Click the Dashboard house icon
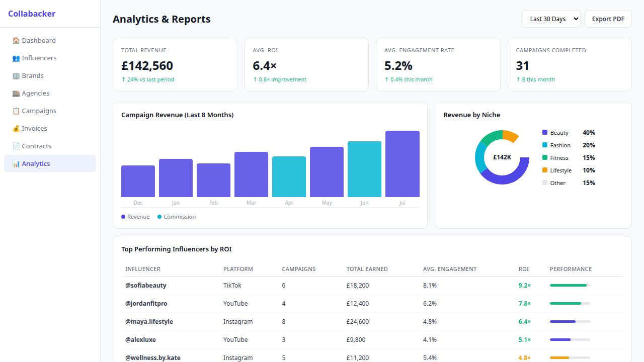Screen dimensions: 644x362 point(16,40)
